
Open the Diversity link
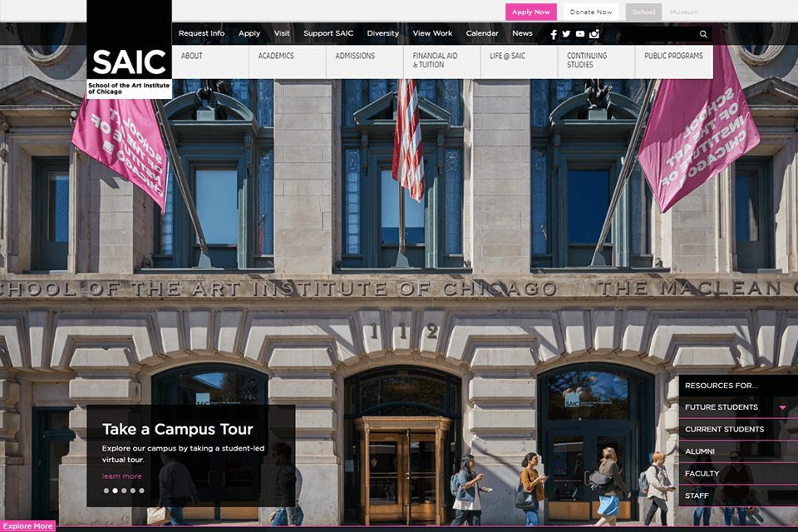[383, 33]
